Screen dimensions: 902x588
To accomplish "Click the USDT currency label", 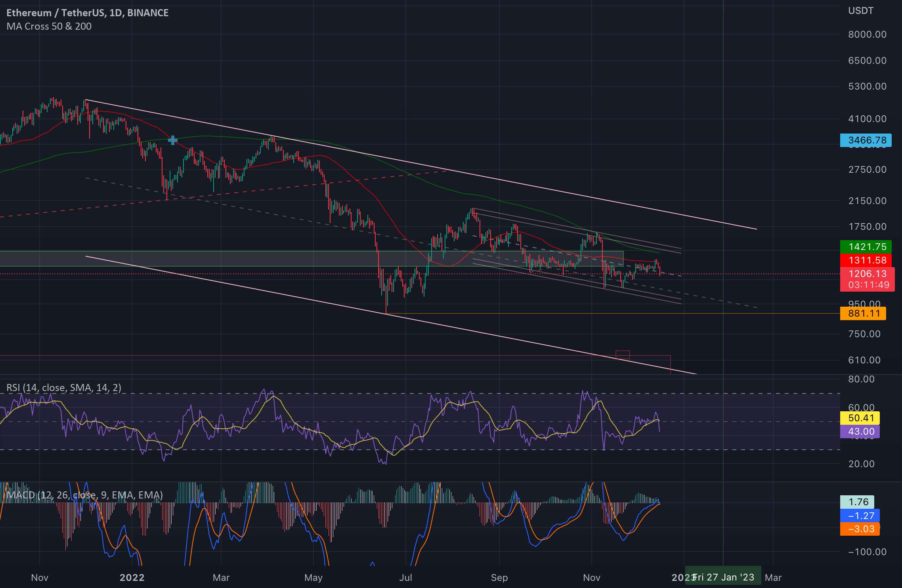I will (860, 11).
